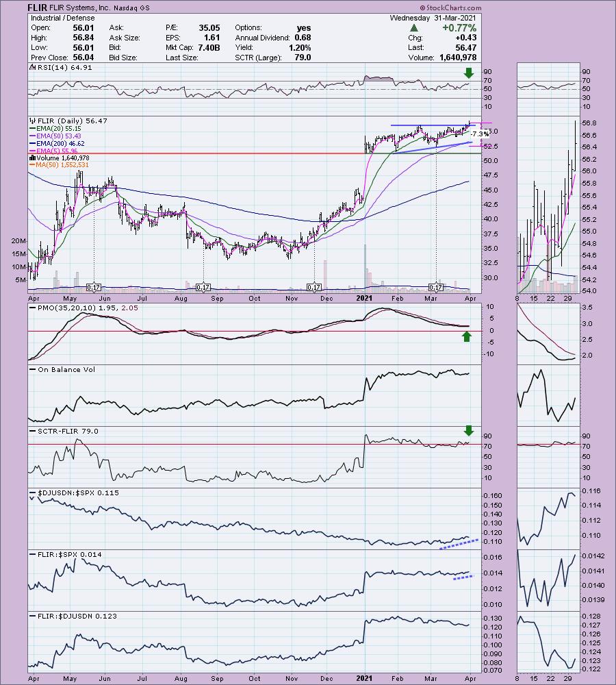The image size is (616, 685).
Task: Click the 3.5 label on the zoomed PMO chart
Action: click(588, 307)
